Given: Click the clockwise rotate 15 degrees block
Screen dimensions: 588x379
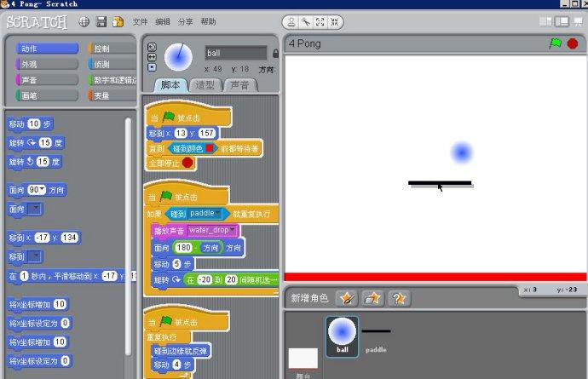Looking at the screenshot, I should click(x=36, y=143).
